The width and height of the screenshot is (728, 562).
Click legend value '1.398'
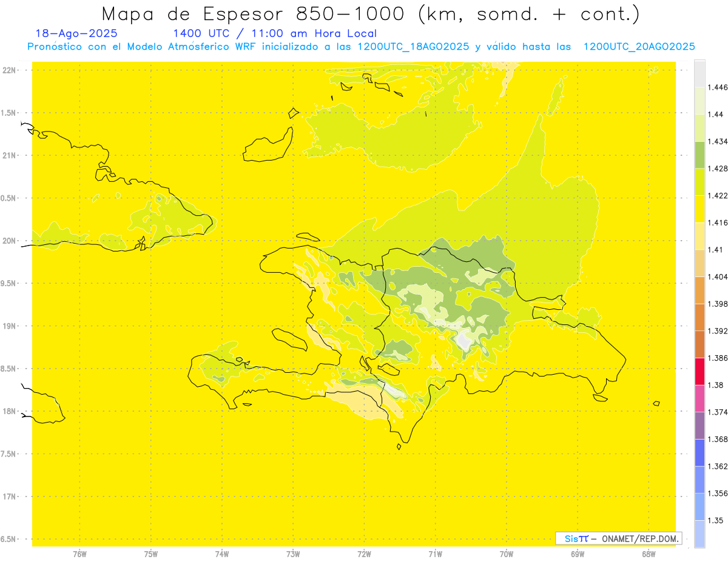[x=718, y=304]
